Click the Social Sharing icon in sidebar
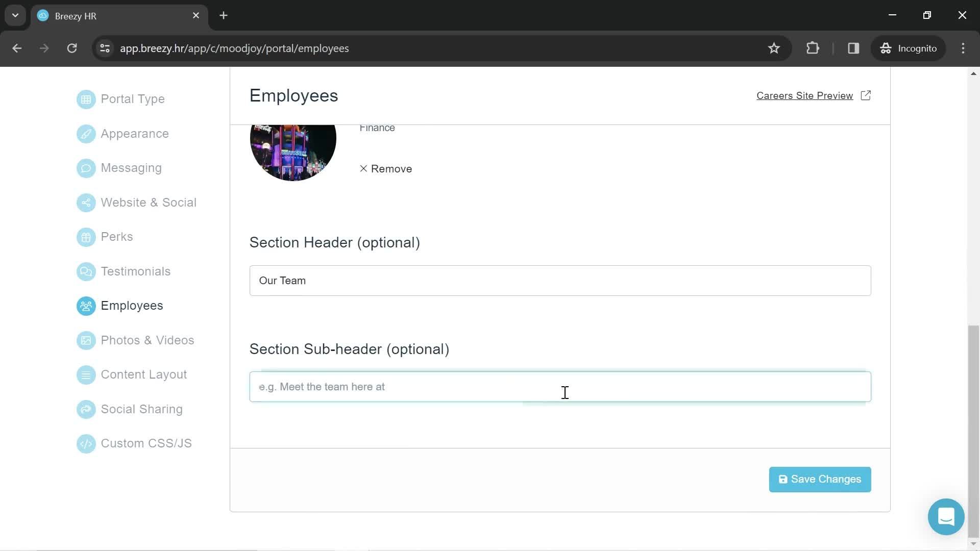The image size is (980, 551). (x=85, y=408)
